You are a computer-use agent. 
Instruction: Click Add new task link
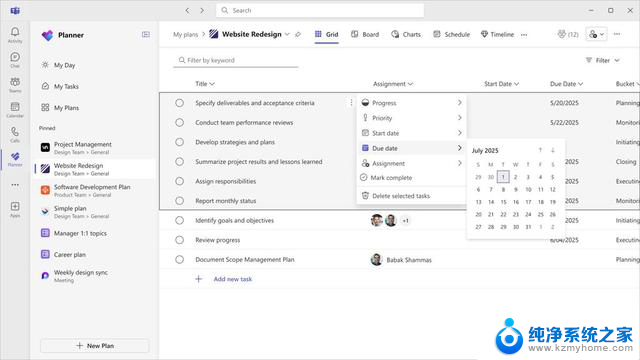[233, 279]
